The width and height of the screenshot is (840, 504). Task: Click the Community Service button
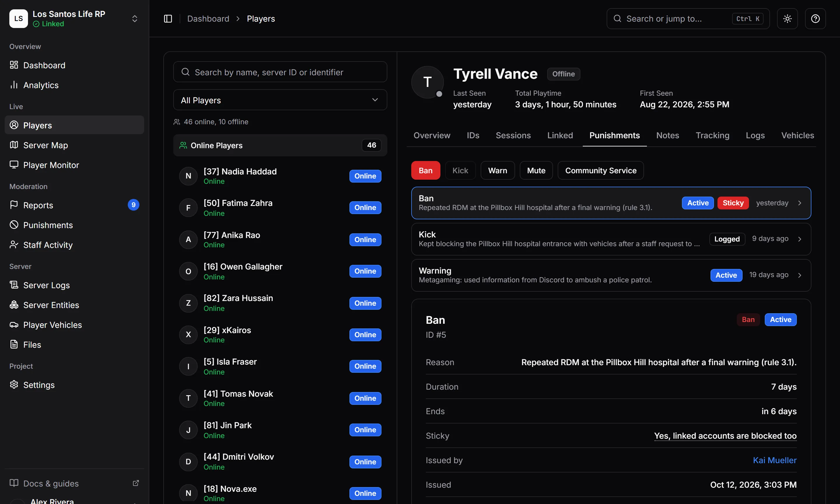point(601,171)
